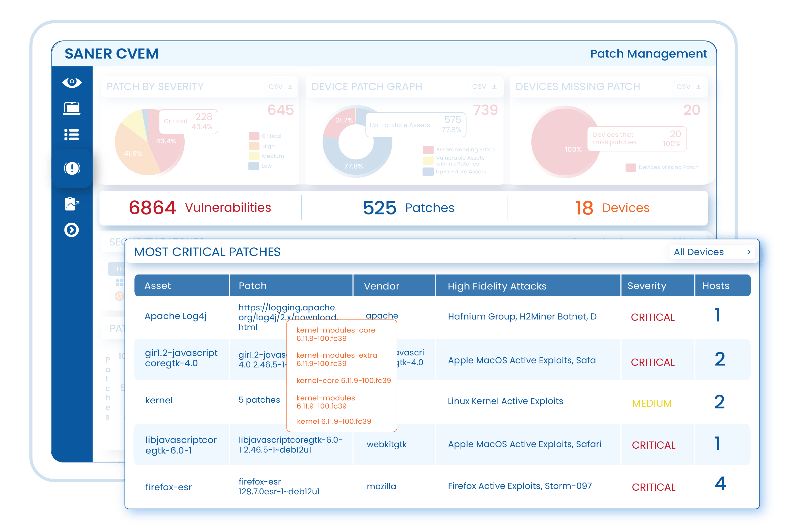
Task: Toggle Up-to-date Assets legend swatch
Action: (x=428, y=172)
